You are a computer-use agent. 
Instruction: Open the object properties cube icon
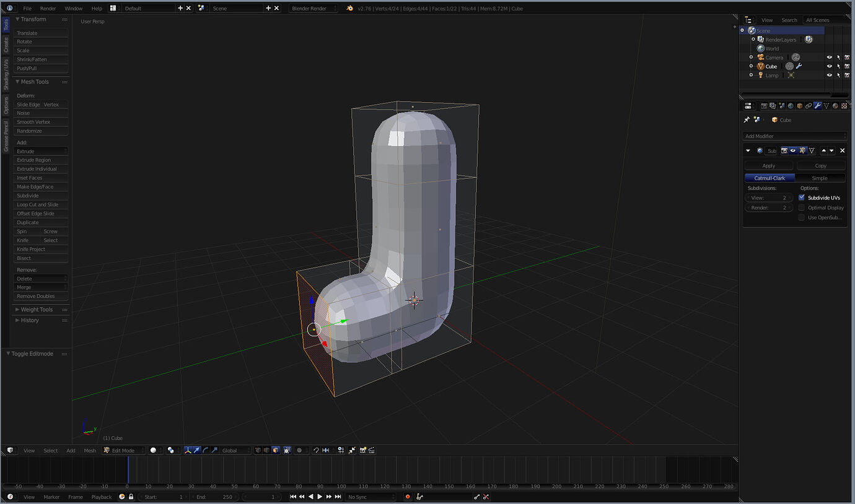(800, 106)
